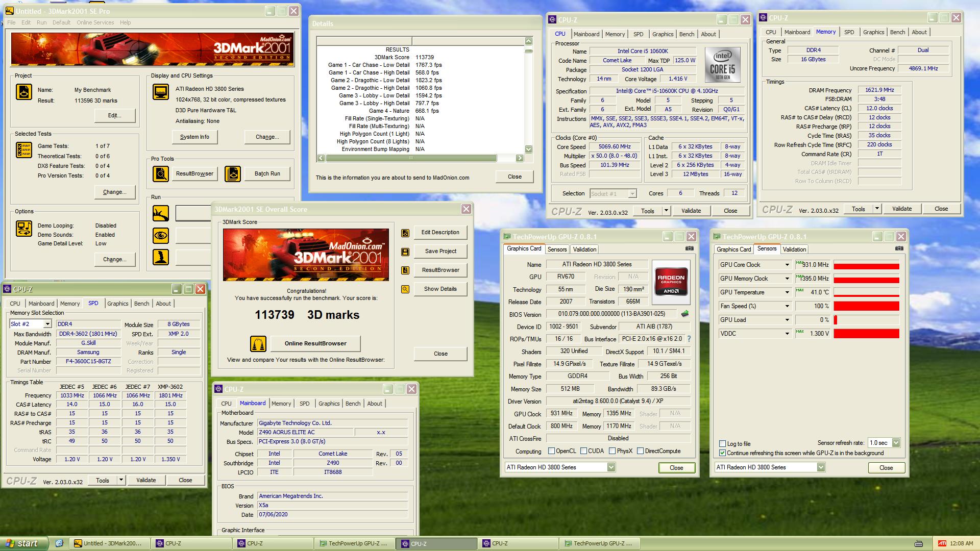Click the Internet Explorer quick launch icon
The width and height of the screenshot is (980, 551).
[59, 543]
